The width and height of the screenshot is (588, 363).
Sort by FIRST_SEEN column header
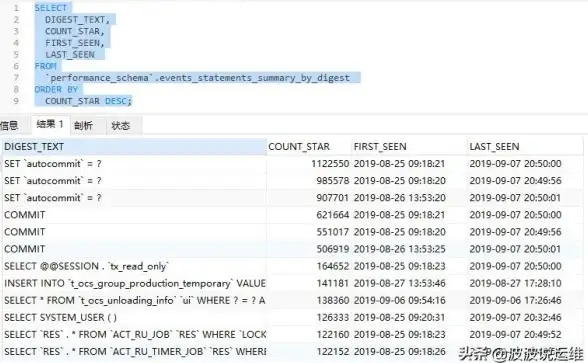[409, 147]
